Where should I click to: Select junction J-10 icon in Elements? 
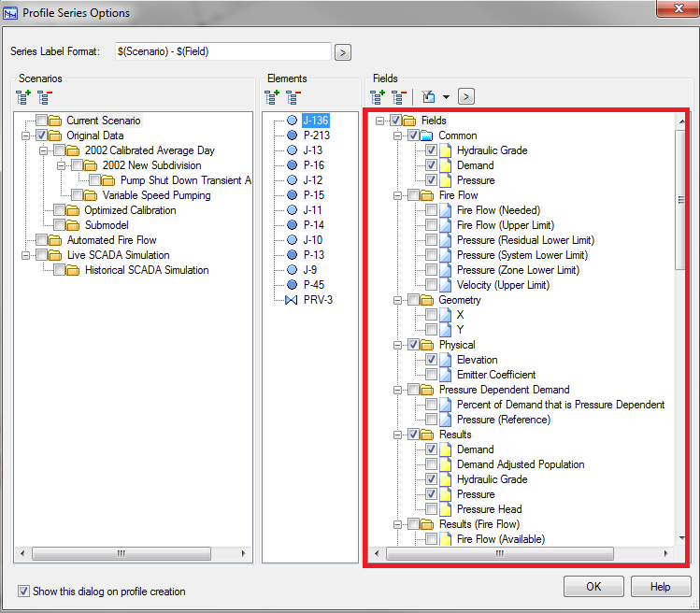[x=292, y=240]
